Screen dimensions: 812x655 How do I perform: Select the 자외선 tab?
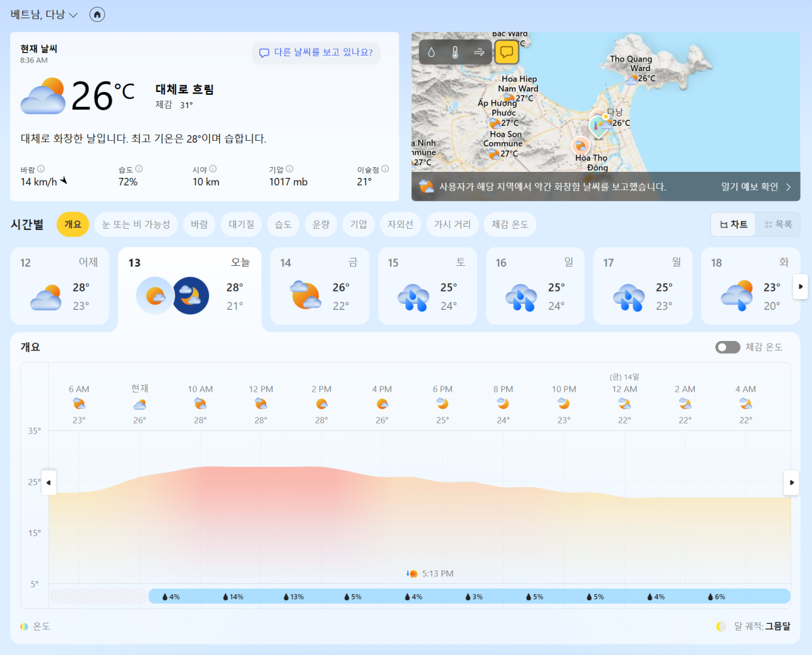pyautogui.click(x=400, y=225)
